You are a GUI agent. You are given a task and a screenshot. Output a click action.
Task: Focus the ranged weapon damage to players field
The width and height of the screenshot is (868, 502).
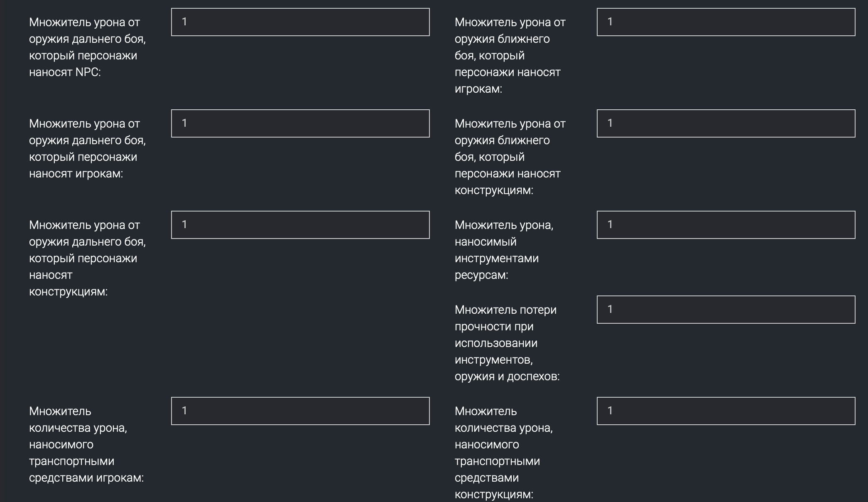pyautogui.click(x=300, y=123)
